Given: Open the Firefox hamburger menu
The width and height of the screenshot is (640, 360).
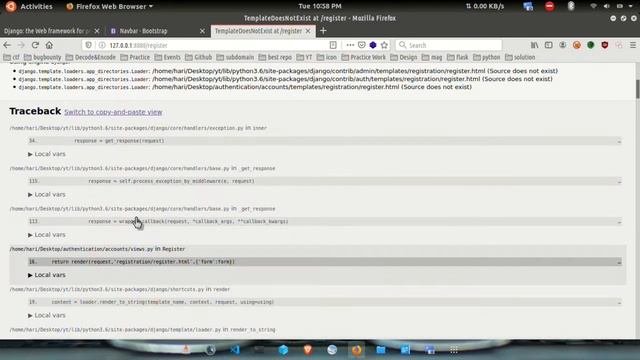Looking at the screenshot, I should 633,45.
